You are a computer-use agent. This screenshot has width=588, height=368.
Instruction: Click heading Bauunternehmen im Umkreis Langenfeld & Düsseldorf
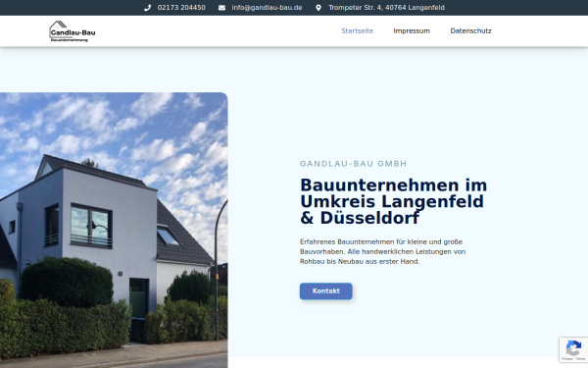click(x=394, y=201)
